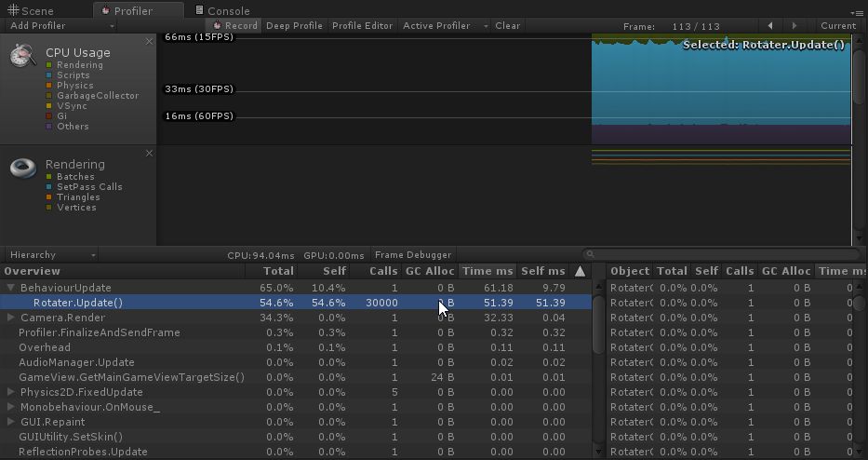
Task: Open the Frame Debugger
Action: point(413,255)
